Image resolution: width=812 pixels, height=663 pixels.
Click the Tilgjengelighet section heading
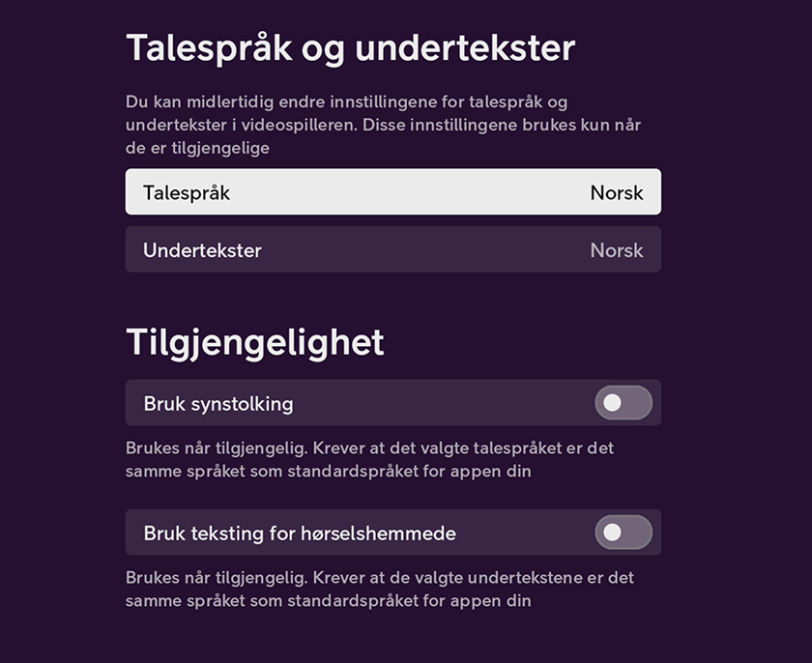point(255,343)
